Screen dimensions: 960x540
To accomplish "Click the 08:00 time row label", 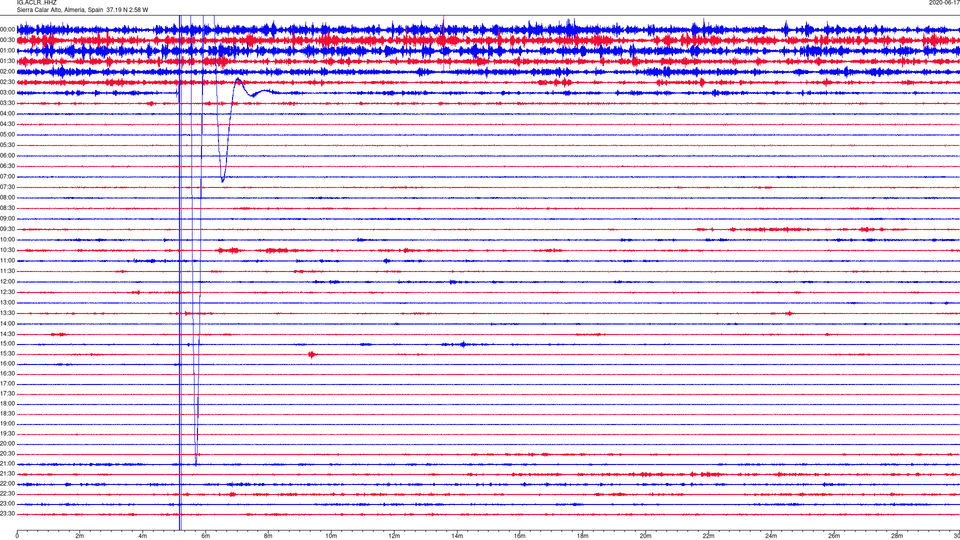I will 7,198.
